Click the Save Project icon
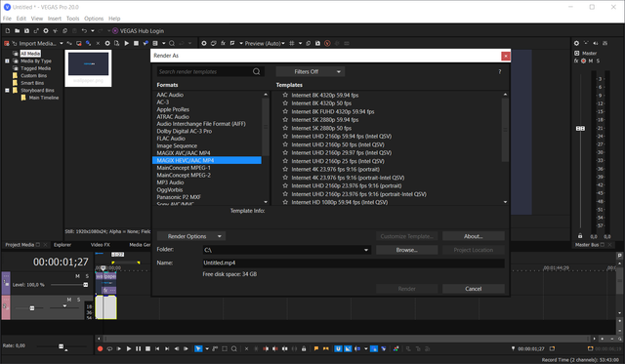 pos(26,30)
